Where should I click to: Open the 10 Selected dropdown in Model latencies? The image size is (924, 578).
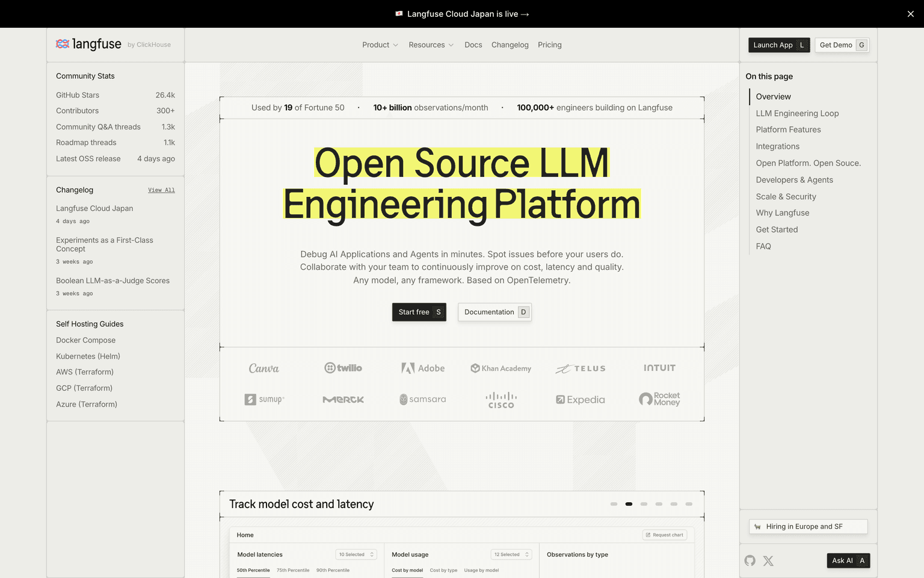coord(356,555)
